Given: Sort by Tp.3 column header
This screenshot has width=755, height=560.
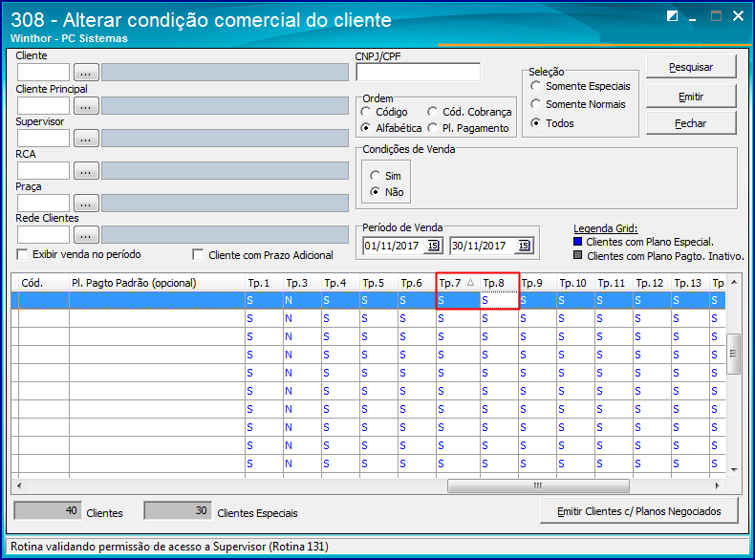Looking at the screenshot, I should tap(302, 283).
